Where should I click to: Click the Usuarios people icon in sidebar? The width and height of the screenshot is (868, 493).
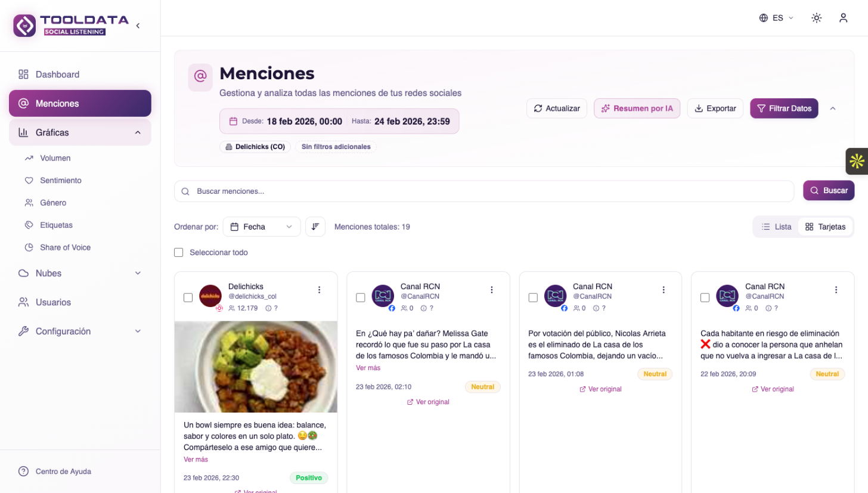click(x=23, y=302)
